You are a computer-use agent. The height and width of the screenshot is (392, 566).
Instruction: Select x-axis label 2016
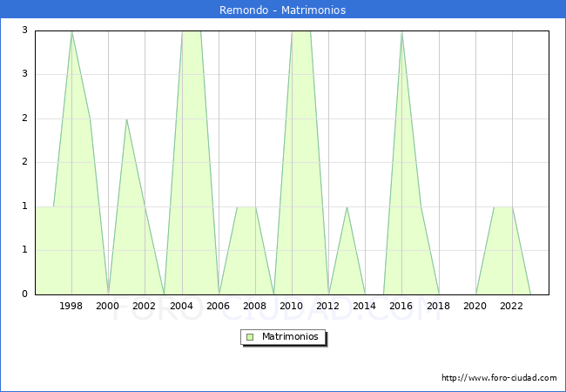401,306
